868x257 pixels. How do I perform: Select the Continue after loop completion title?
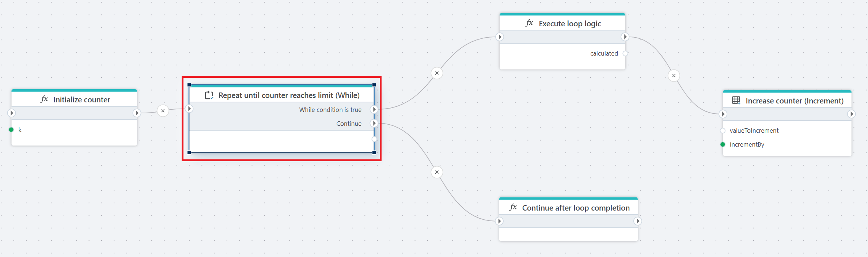pyautogui.click(x=576, y=208)
